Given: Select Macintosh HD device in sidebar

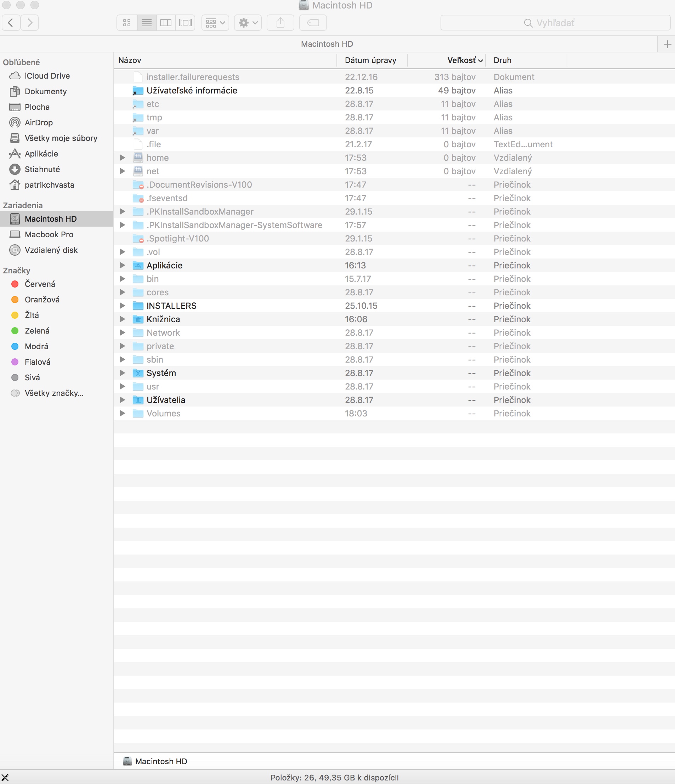Looking at the screenshot, I should [57, 219].
